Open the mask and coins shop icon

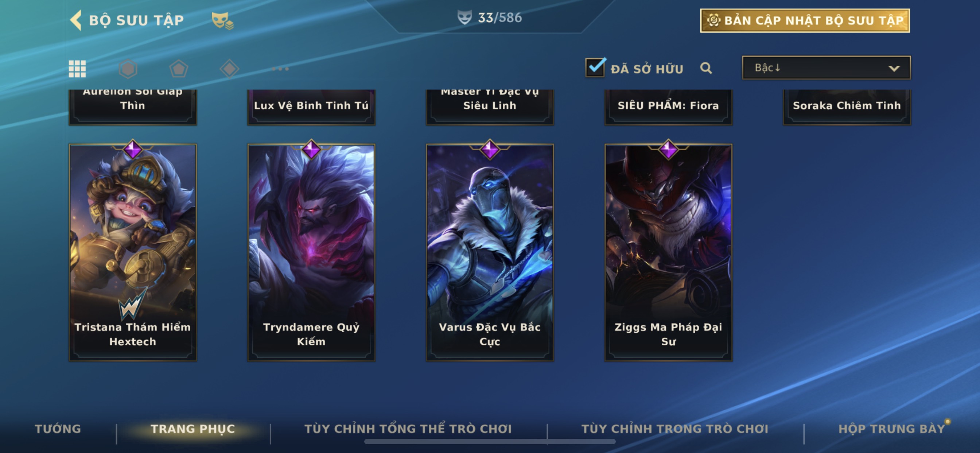(222, 20)
